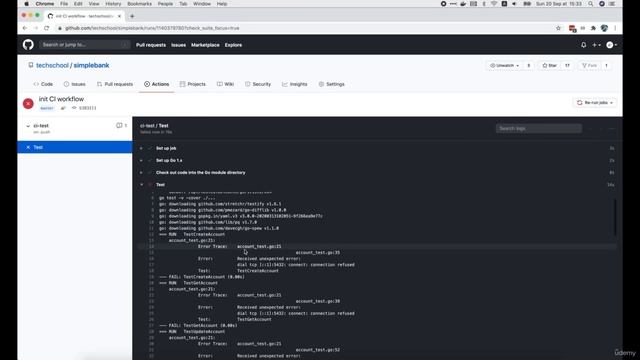
Task: Click the address bar URL
Action: click(152, 28)
